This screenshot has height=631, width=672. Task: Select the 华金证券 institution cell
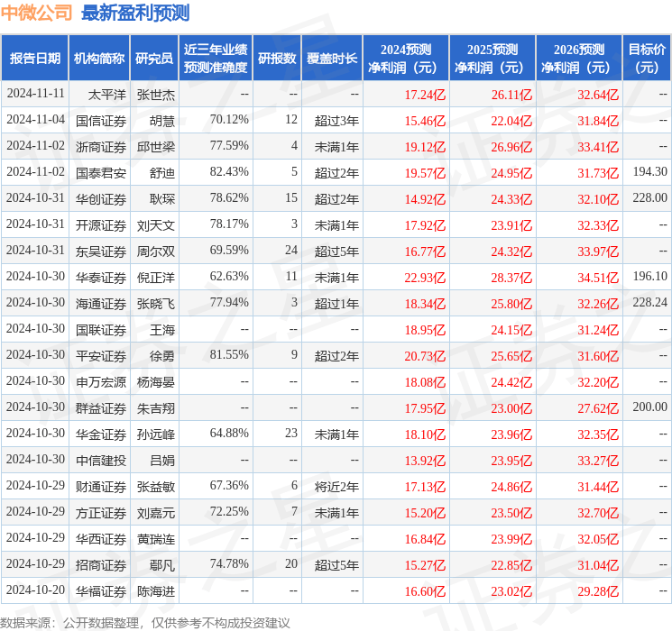click(x=101, y=434)
